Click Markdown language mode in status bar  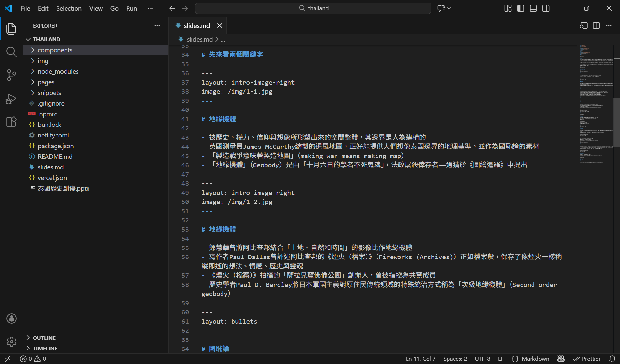(x=535, y=359)
